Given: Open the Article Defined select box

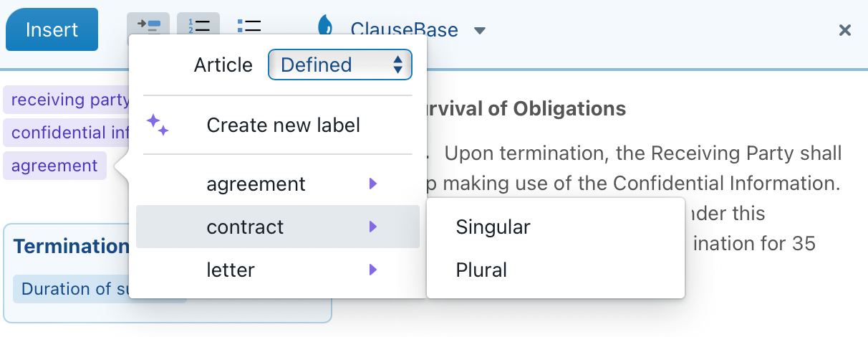Looking at the screenshot, I should 340,65.
